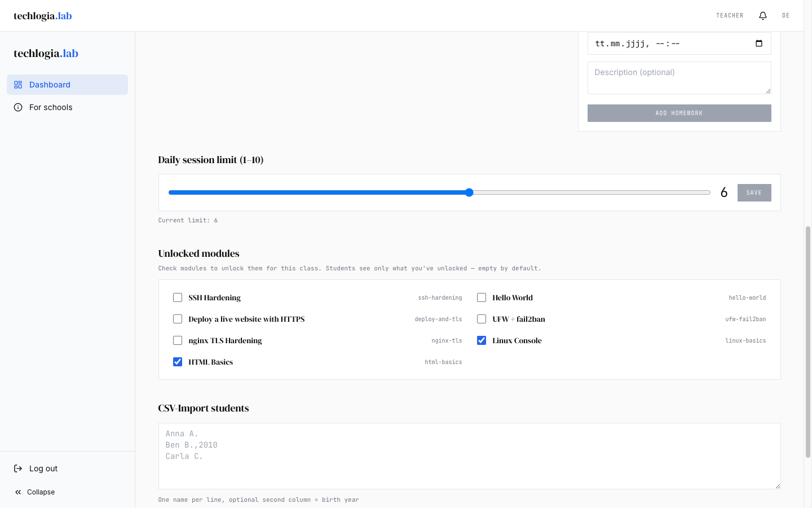Open the notifications bell icon
Screen dimensions: 812x508
763,16
